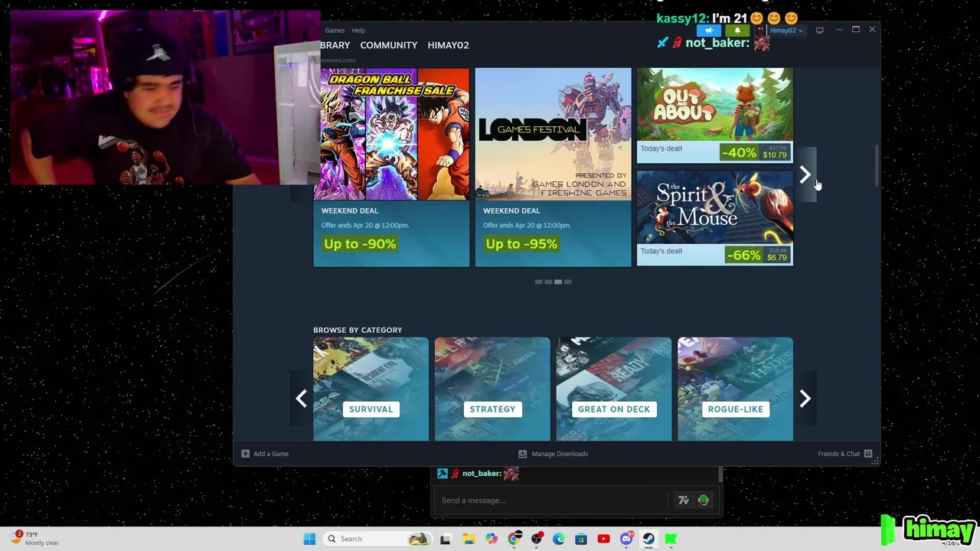This screenshot has height=551, width=980.
Task: Open Steam announcements megaphone button
Action: coord(709,31)
